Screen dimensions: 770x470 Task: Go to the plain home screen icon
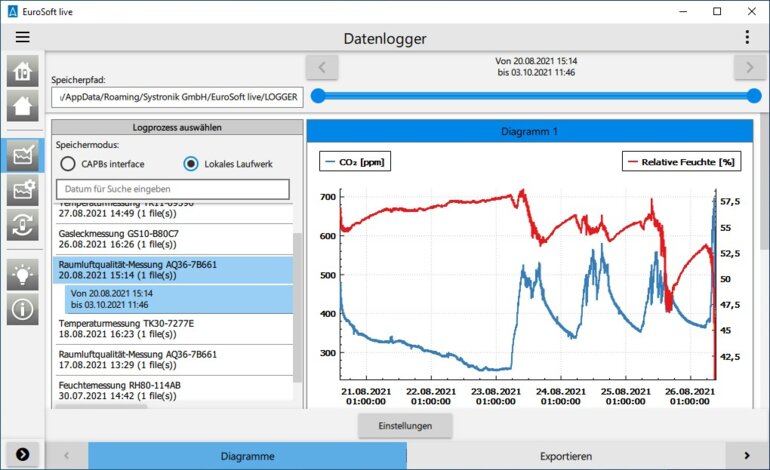tap(22, 106)
